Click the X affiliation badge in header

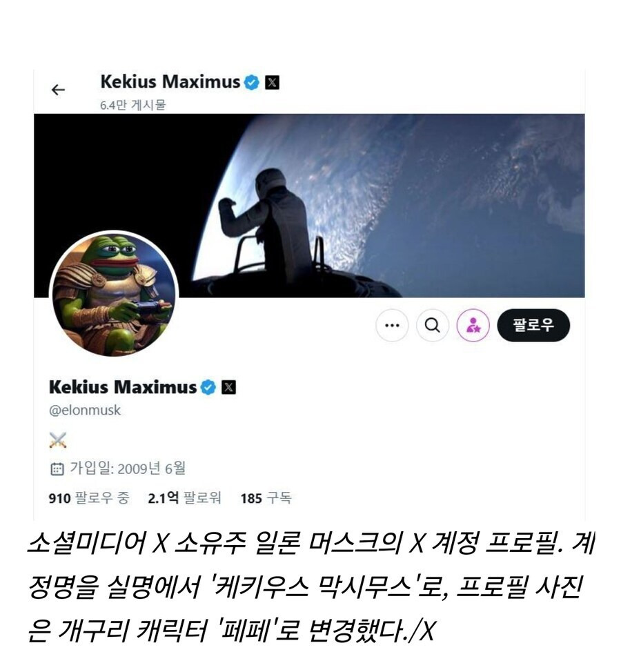pos(272,82)
